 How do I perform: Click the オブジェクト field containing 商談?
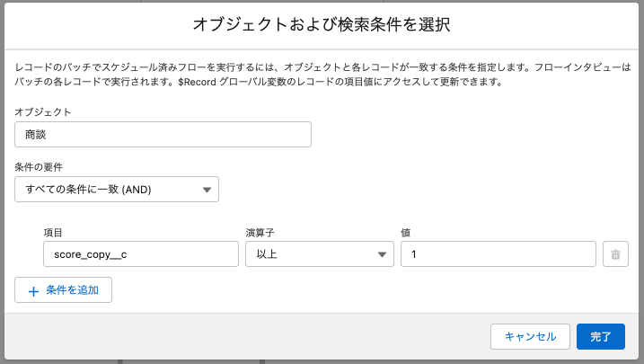click(163, 134)
